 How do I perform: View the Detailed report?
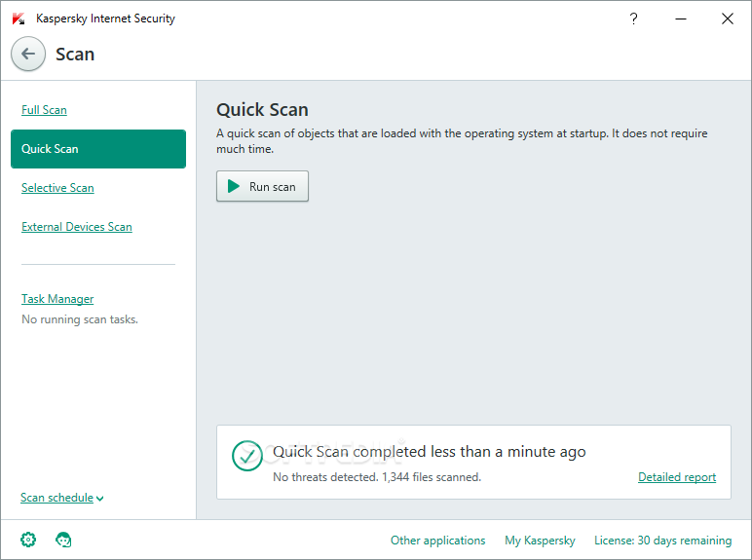[677, 477]
